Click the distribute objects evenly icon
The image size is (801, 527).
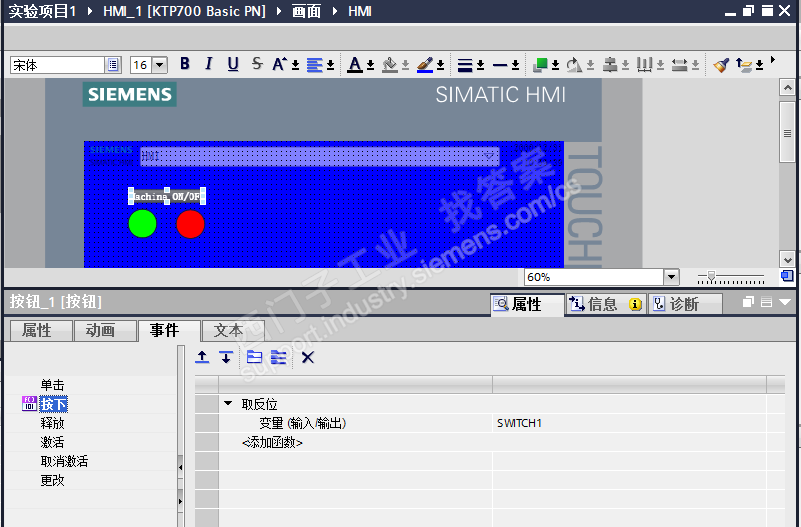[x=644, y=65]
